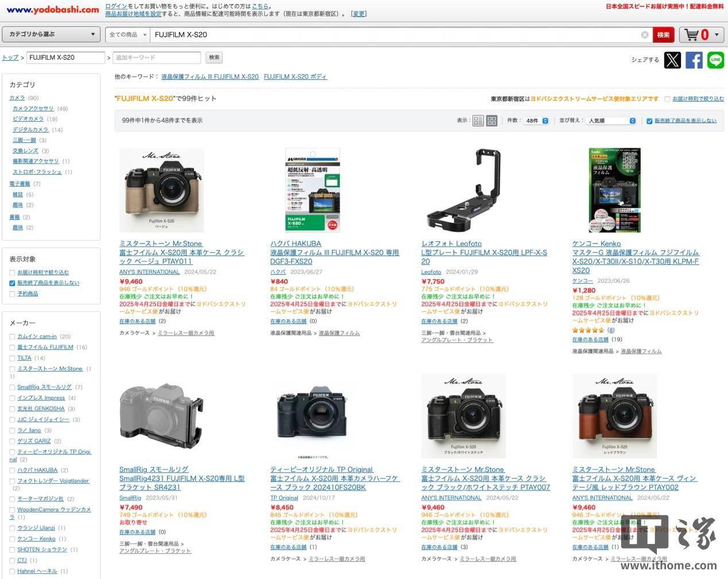Check the 予約商品 filter

coord(12,294)
